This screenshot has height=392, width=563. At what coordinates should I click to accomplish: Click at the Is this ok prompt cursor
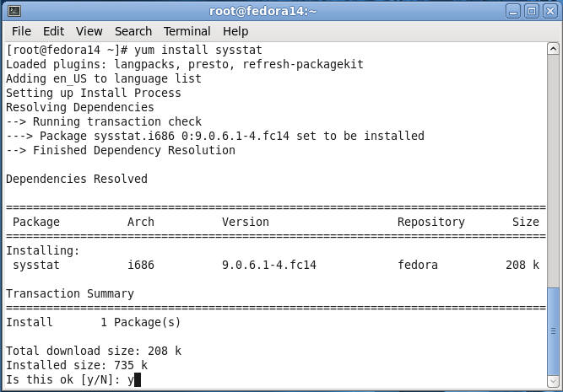click(x=138, y=380)
